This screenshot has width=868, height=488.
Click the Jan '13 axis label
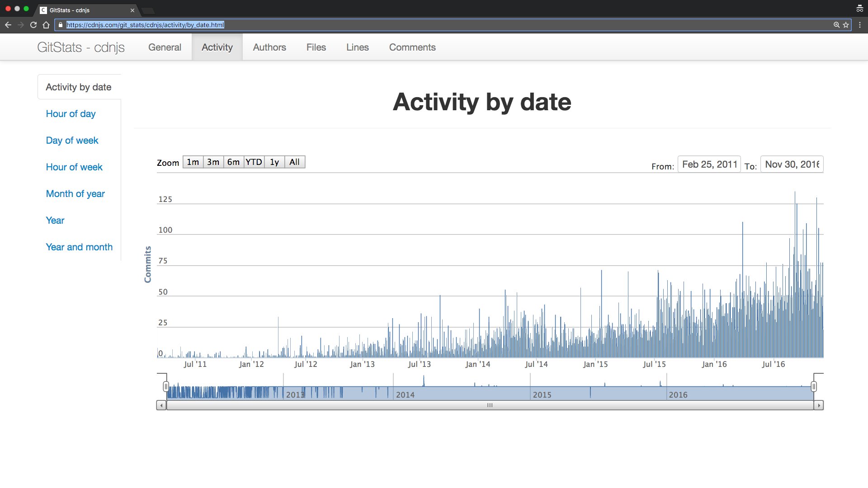(x=362, y=364)
